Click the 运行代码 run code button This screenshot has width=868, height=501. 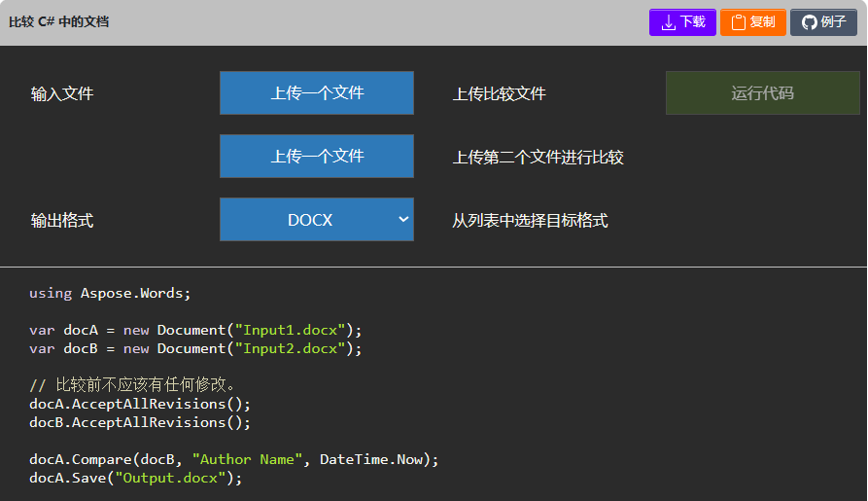click(x=762, y=93)
